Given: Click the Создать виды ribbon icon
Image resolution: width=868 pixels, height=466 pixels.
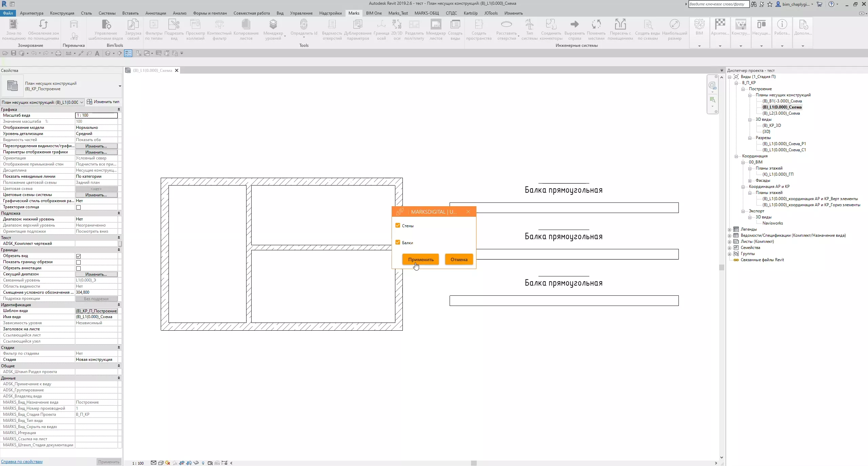Looking at the screenshot, I should coord(455,25).
